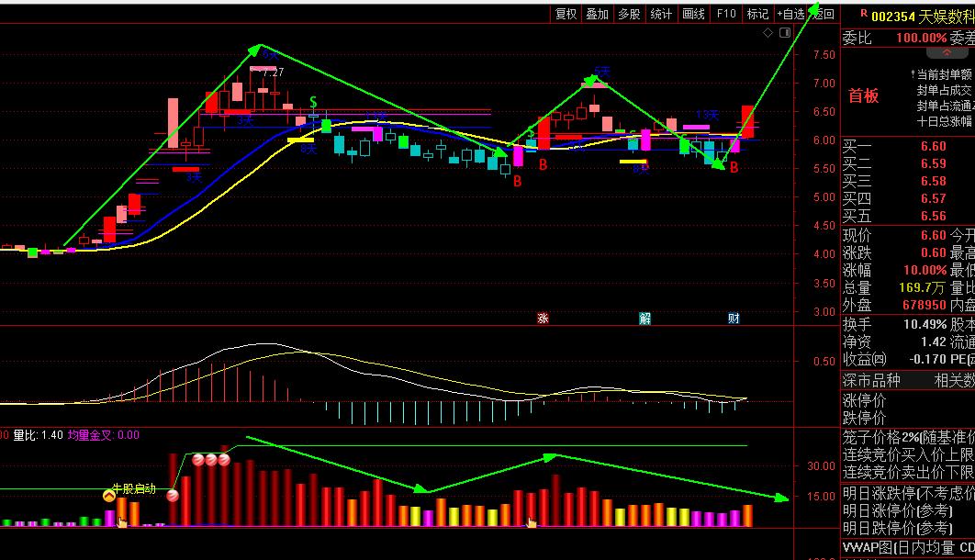The height and width of the screenshot is (560, 975).
Task: Click the 牛股启动 signal label
Action: point(134,488)
